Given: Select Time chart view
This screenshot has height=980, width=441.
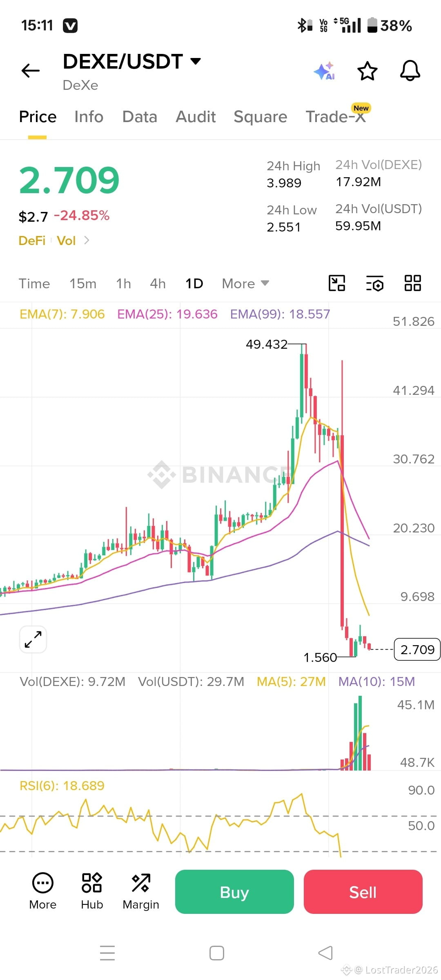Looking at the screenshot, I should tap(34, 283).
